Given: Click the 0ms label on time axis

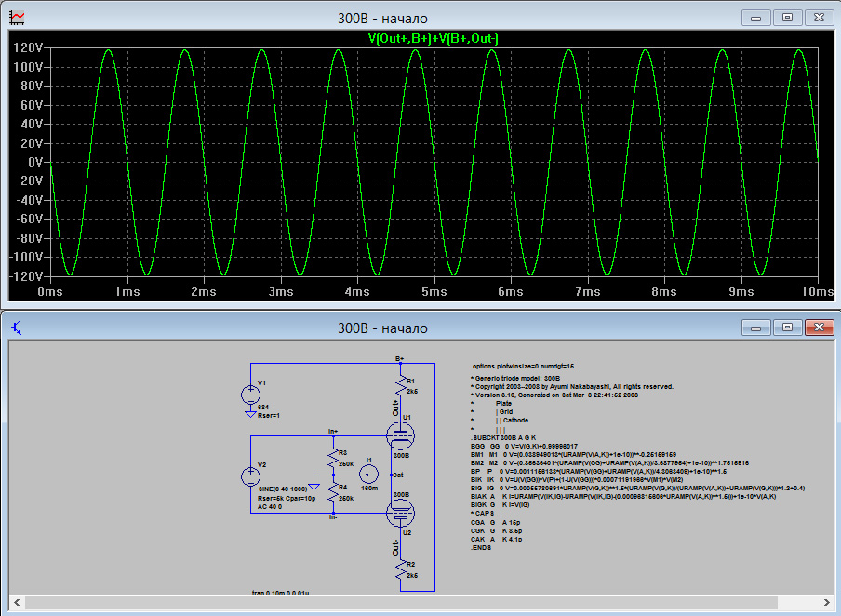Looking at the screenshot, I should (49, 291).
